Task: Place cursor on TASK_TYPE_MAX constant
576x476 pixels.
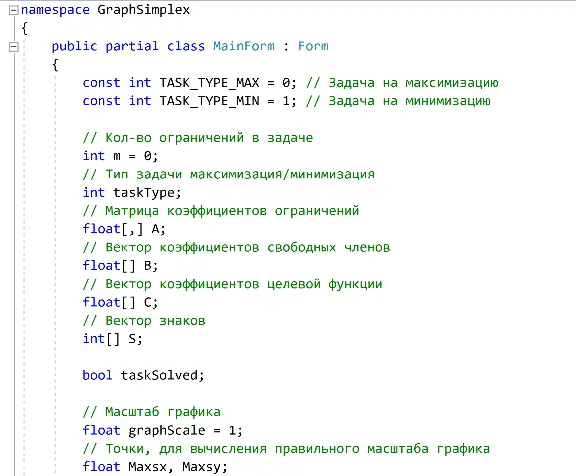Action: tap(209, 83)
